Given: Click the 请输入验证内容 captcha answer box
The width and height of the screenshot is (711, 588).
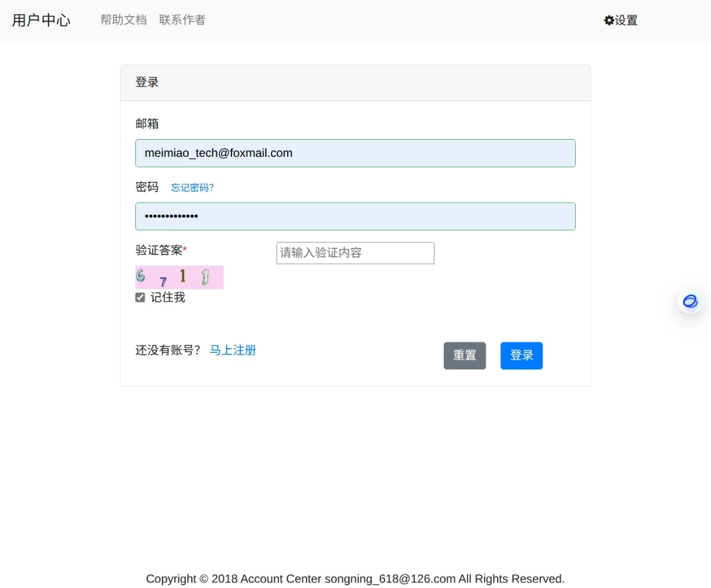Looking at the screenshot, I should [x=355, y=253].
